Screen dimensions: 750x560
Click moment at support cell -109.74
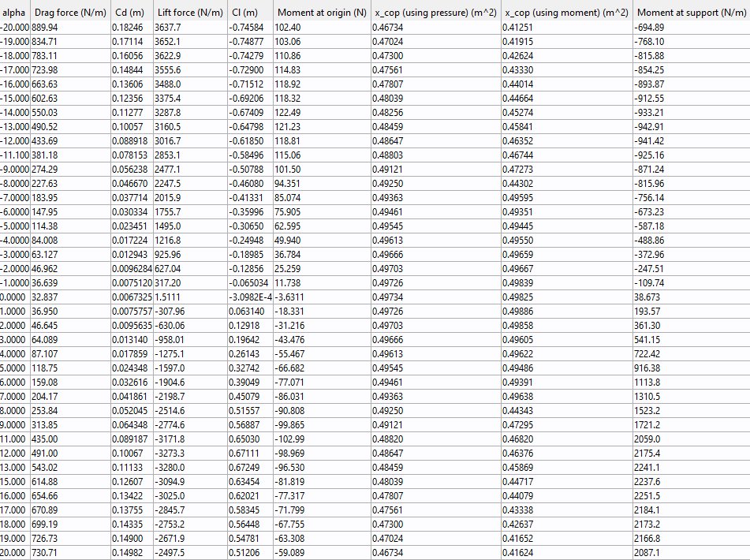point(692,283)
